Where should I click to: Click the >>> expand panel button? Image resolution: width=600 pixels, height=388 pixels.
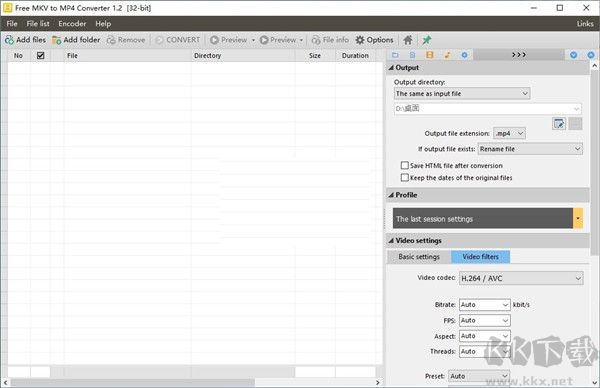click(519, 55)
